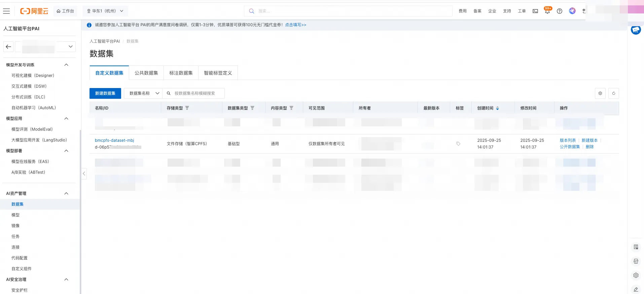Open the document list icon on right rail
Screen dimensions: 644x294
(636, 247)
